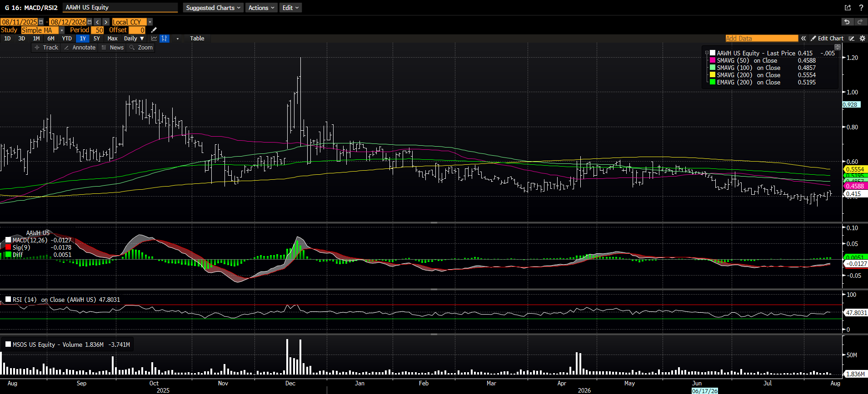Viewport: 868px width, 394px height.
Task: Open the Actions dropdown menu
Action: [x=261, y=8]
